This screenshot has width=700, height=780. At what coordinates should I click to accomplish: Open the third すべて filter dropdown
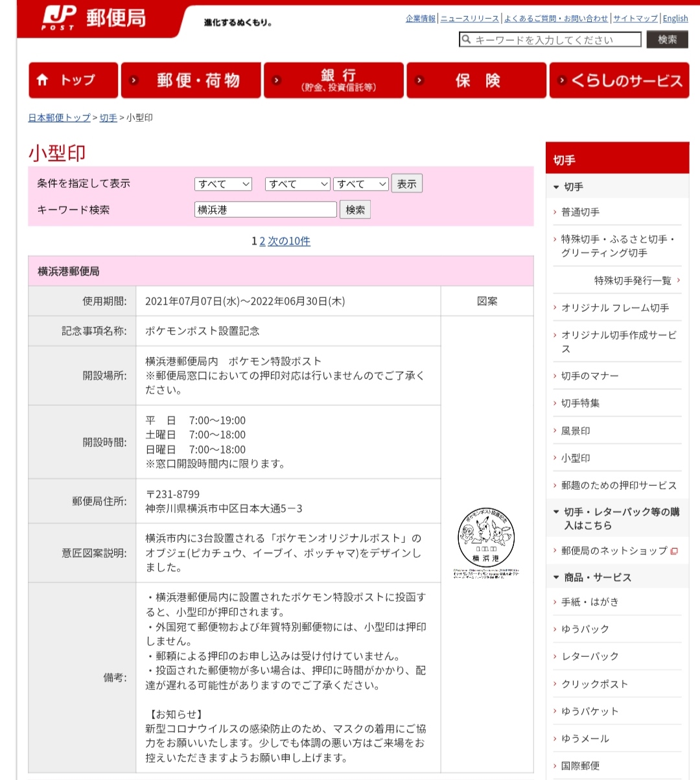(x=361, y=184)
